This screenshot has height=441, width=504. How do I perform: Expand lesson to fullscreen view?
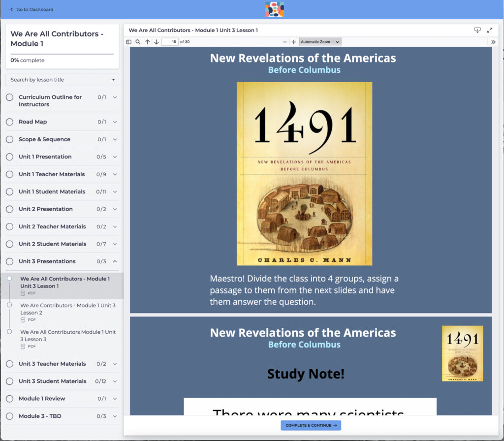coord(490,31)
